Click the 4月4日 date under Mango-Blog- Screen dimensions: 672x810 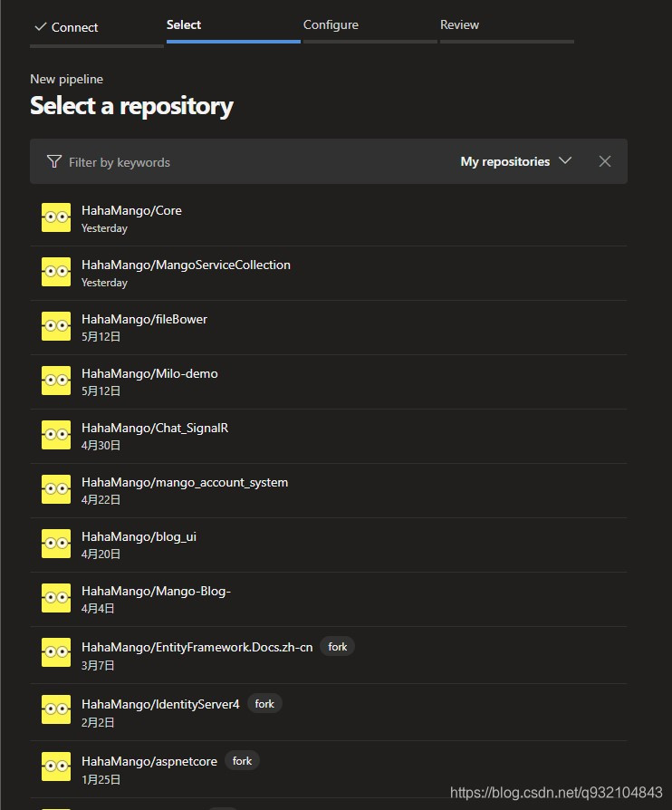tap(98, 609)
